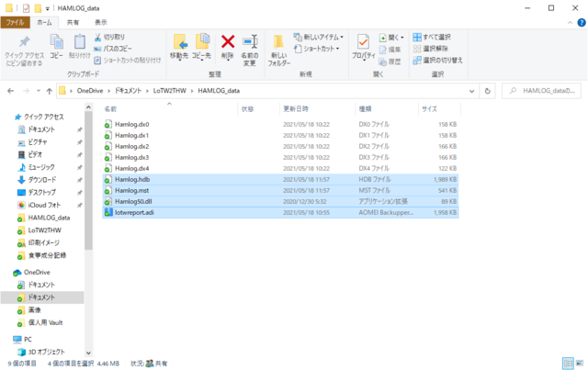Click the Edit ribbon command
The height and width of the screenshot is (370, 588).
pyautogui.click(x=390, y=49)
